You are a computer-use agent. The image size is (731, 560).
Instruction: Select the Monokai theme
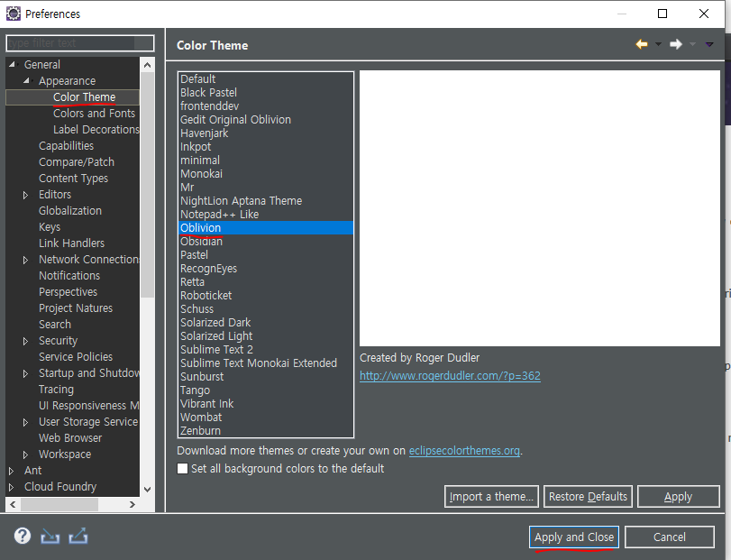coord(266,173)
